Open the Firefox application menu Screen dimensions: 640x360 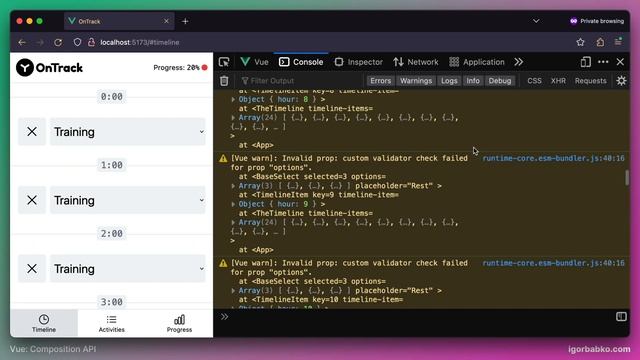618,42
